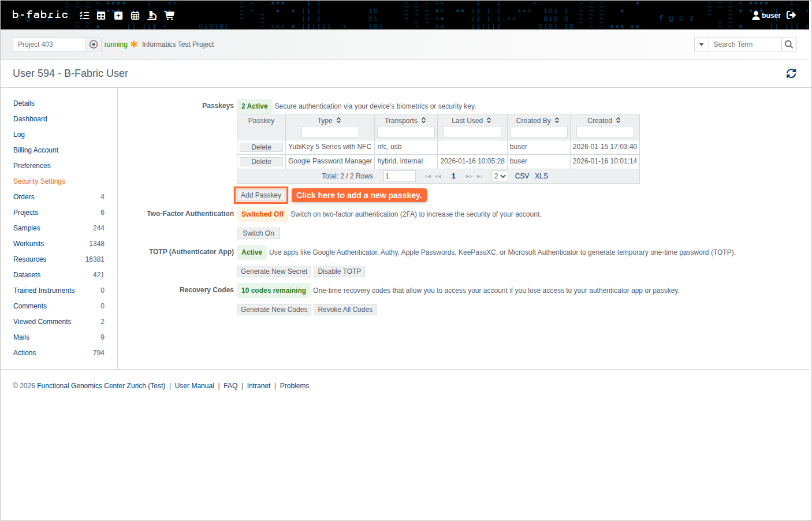The height and width of the screenshot is (521, 812).
Task: Disable TOTP authenticator
Action: pos(339,271)
